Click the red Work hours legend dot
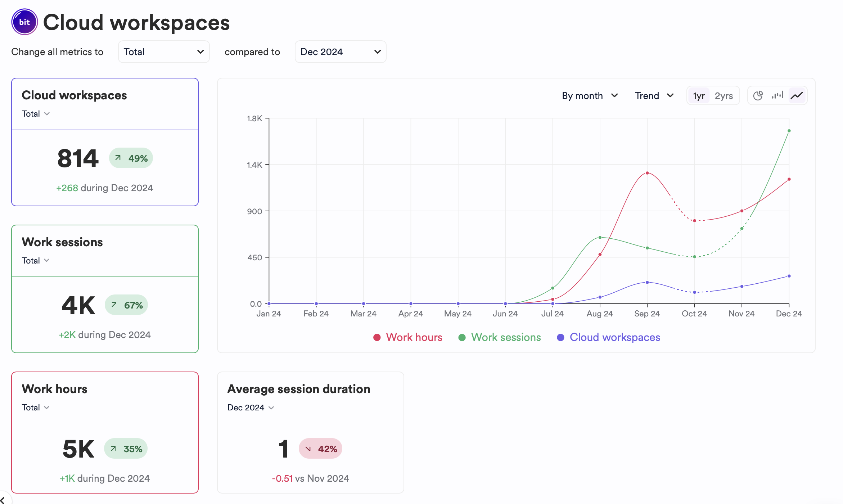The height and width of the screenshot is (504, 843). pos(377,337)
